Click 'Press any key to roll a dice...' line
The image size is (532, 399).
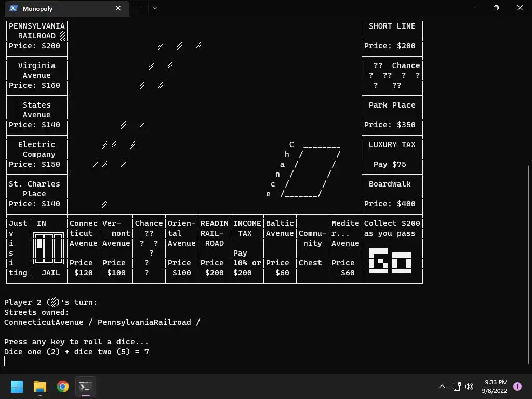(76, 342)
